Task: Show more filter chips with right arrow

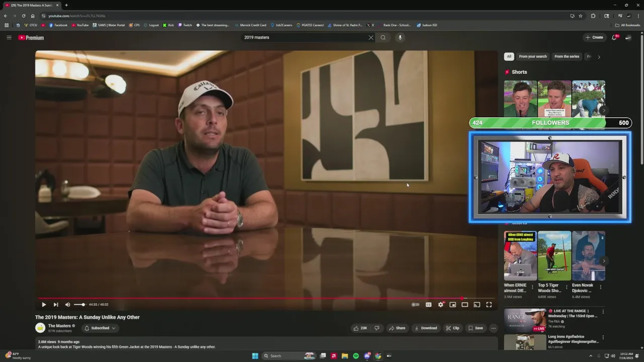Action: point(599,57)
